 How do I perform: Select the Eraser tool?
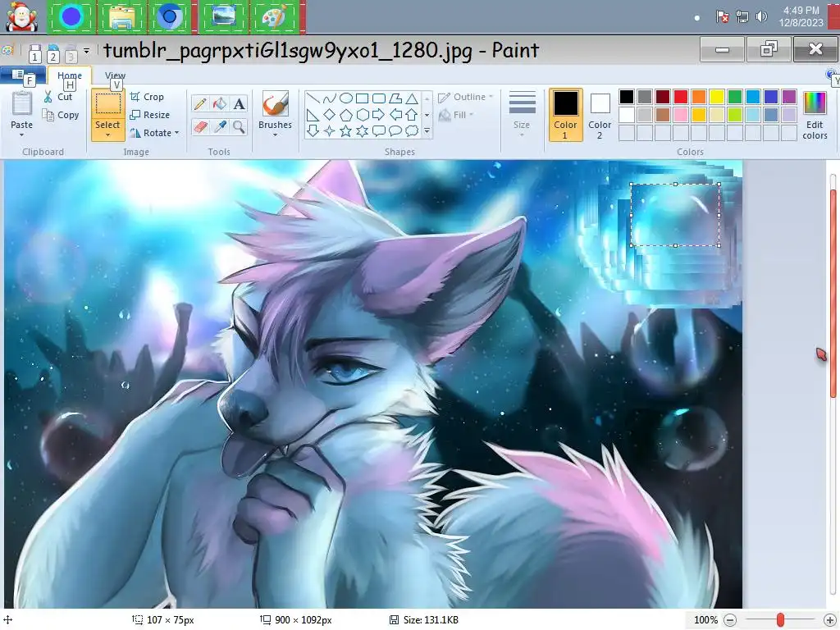click(200, 127)
